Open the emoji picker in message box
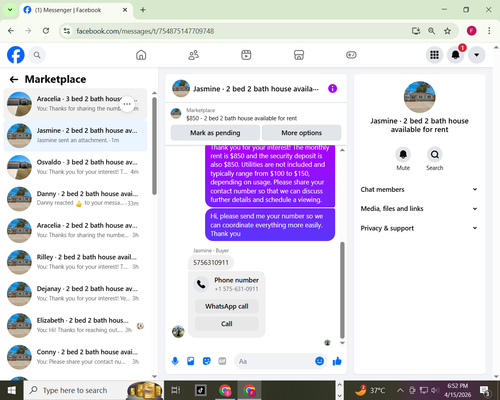Screen dimensions: 500x400 (319, 361)
